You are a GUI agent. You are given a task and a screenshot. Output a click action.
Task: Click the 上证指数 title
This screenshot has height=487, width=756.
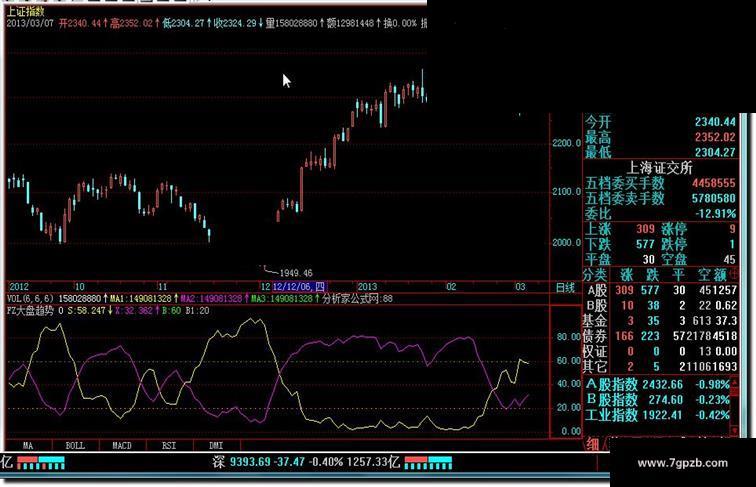(x=25, y=11)
